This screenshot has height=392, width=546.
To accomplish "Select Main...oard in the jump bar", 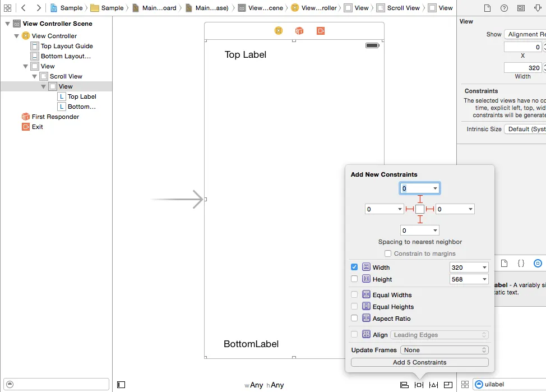I will tap(155, 8).
